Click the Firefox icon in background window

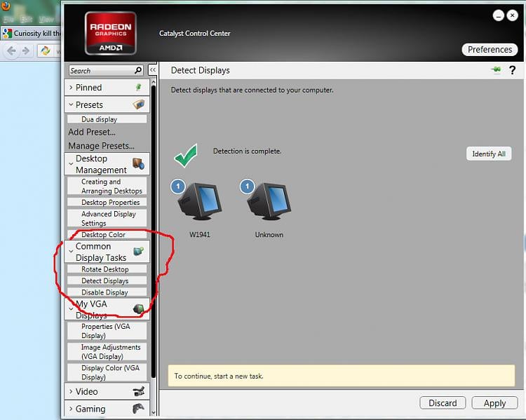(6, 5)
